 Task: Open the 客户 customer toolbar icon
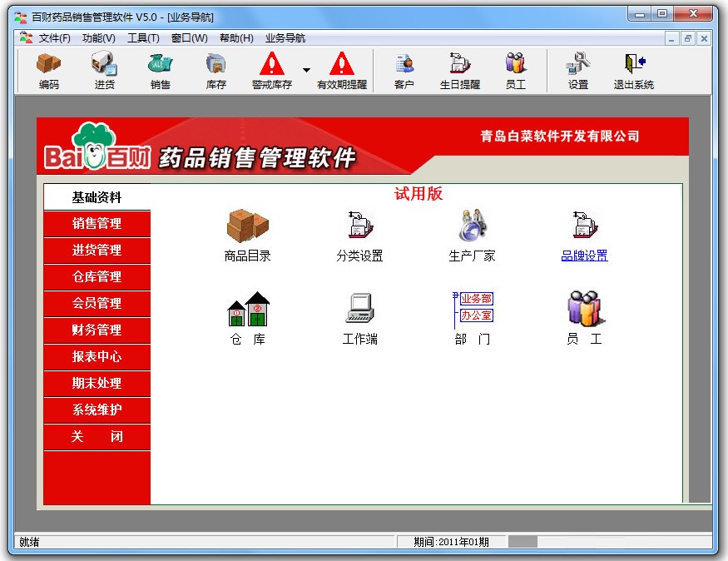pos(404,71)
